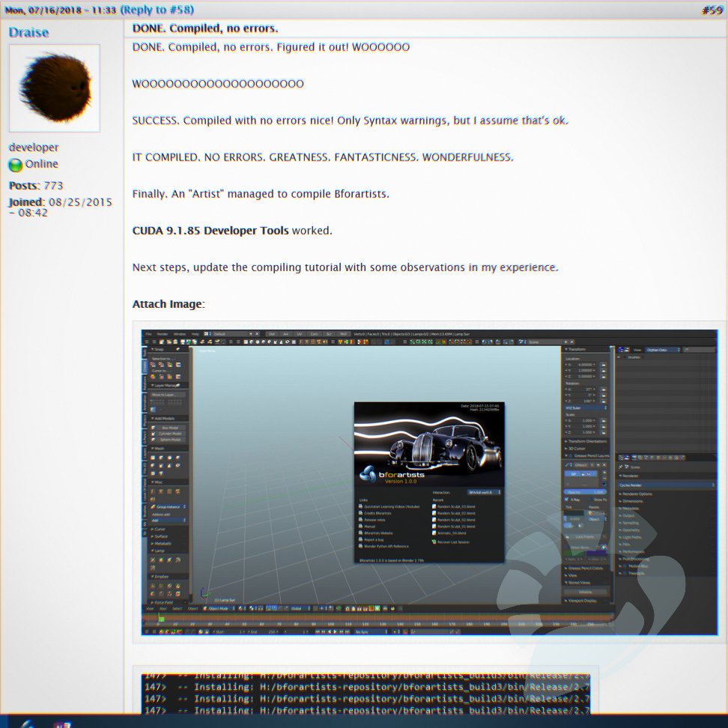Enable the Freestyle checkbox in render properties
The image size is (728, 728).
625,572
